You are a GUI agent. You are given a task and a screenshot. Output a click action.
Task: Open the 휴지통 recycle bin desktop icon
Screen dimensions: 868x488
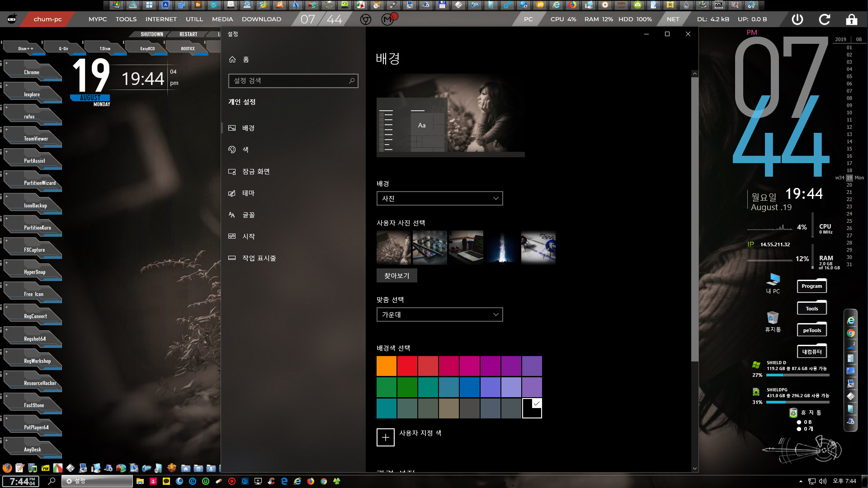pos(773,322)
